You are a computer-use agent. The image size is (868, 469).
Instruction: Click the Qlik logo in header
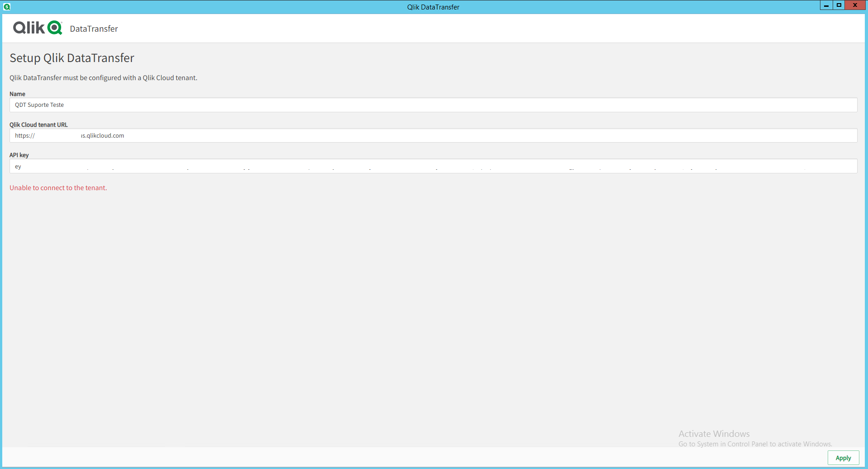click(x=38, y=28)
